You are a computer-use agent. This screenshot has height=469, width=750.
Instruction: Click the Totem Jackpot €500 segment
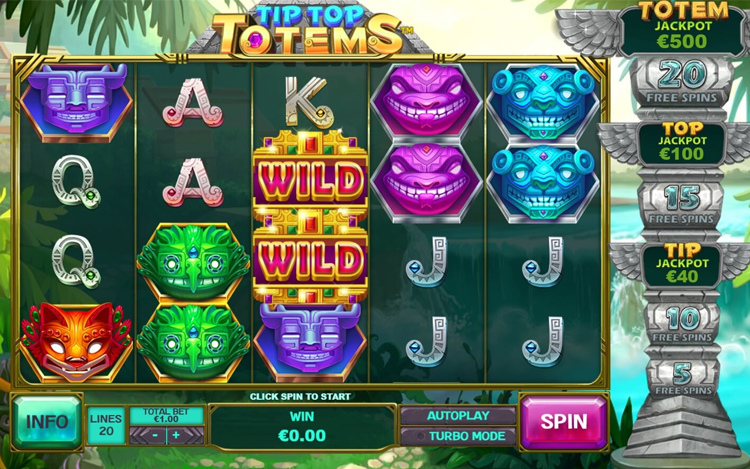pyautogui.click(x=683, y=28)
